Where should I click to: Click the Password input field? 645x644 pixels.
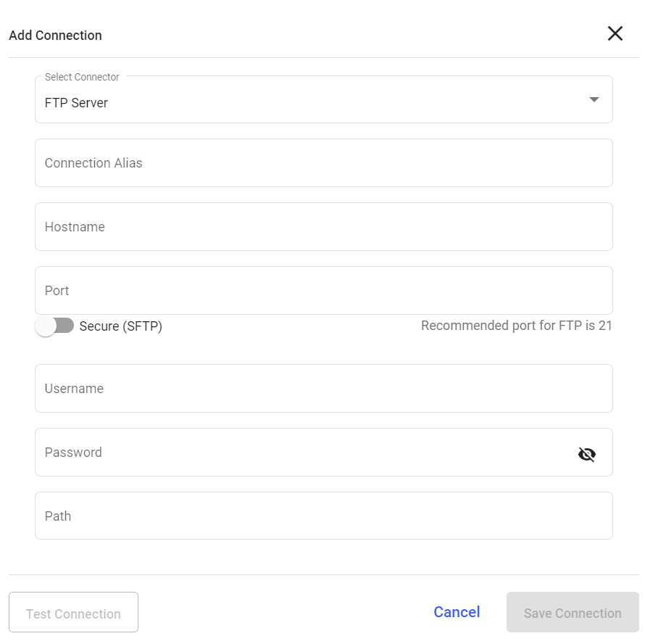(304, 453)
